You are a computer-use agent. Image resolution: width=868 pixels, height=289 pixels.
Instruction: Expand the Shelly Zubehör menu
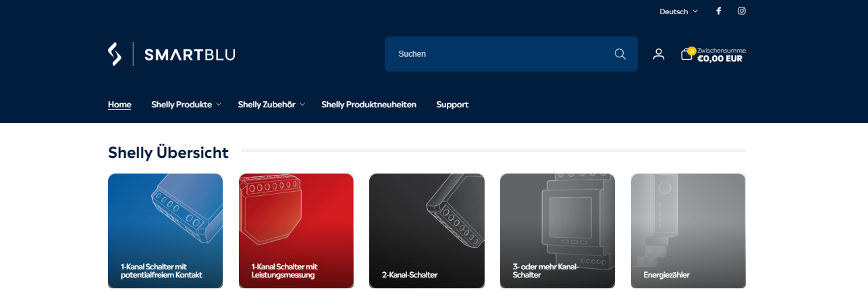click(271, 105)
